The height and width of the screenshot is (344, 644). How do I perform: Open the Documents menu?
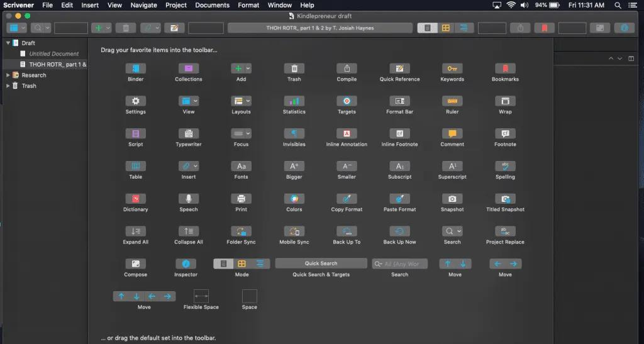click(x=213, y=5)
